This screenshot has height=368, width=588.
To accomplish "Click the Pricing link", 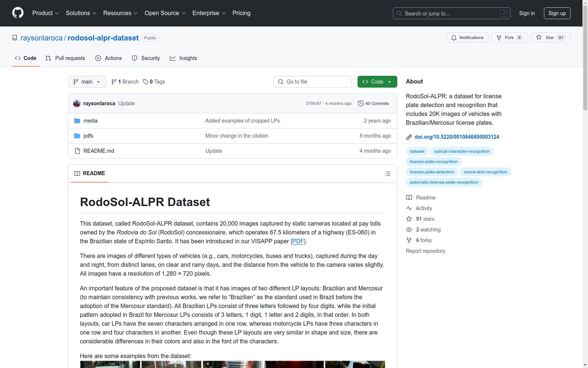I will [241, 13].
